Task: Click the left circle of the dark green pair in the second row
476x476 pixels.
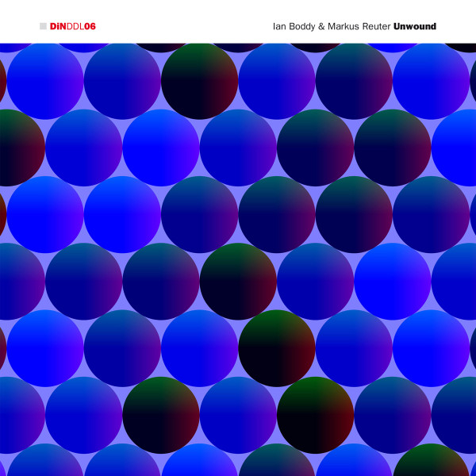Action: pyautogui.click(x=315, y=148)
